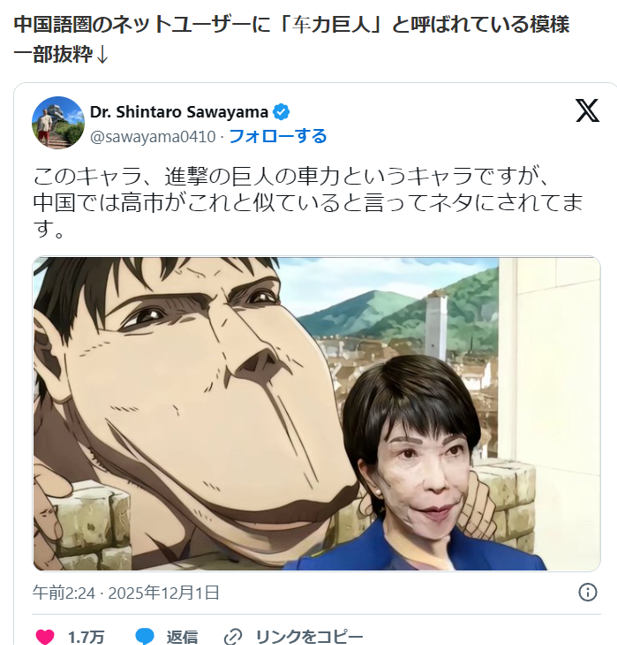Click the tweet text starting このキャラ
The height and width of the screenshot is (645, 617).
[308, 202]
